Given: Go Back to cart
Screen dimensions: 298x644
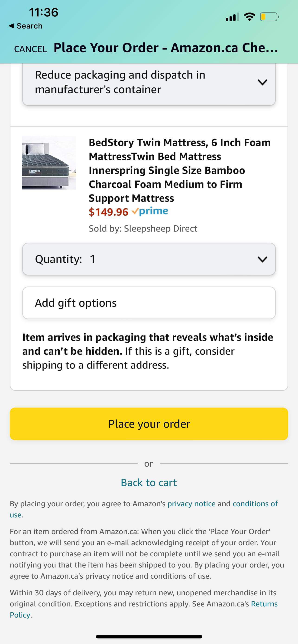Looking at the screenshot, I should pyautogui.click(x=149, y=482).
